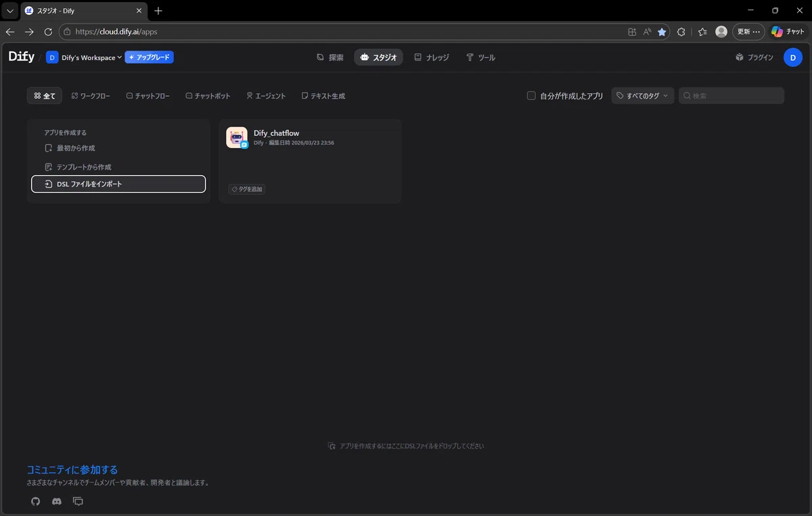Click the read aloud icon in address bar
This screenshot has height=516, width=812.
coord(647,32)
